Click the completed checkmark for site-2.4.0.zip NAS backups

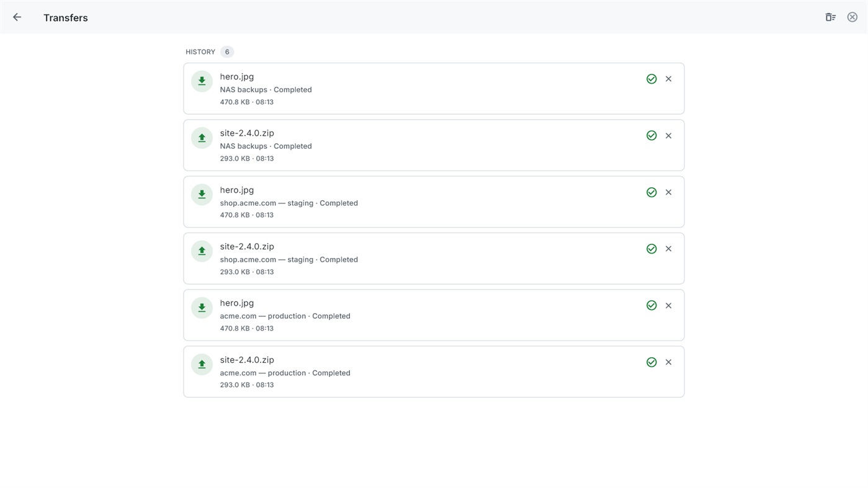point(651,136)
